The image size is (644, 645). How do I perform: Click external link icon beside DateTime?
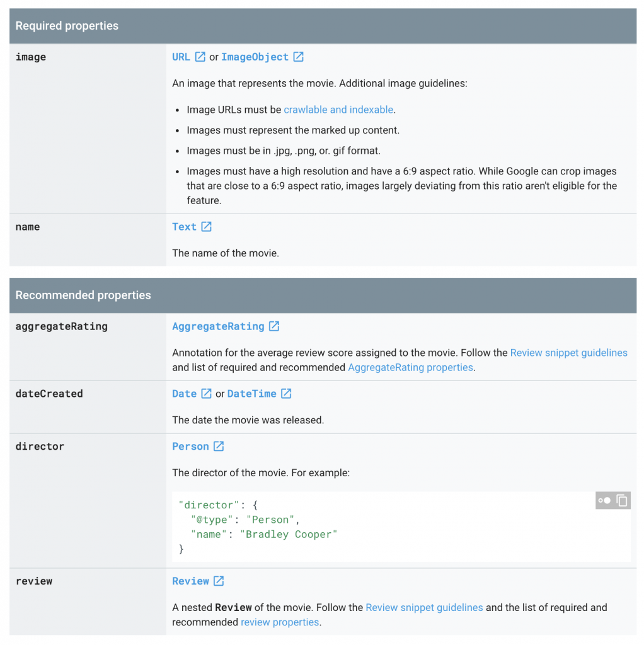[x=286, y=394]
